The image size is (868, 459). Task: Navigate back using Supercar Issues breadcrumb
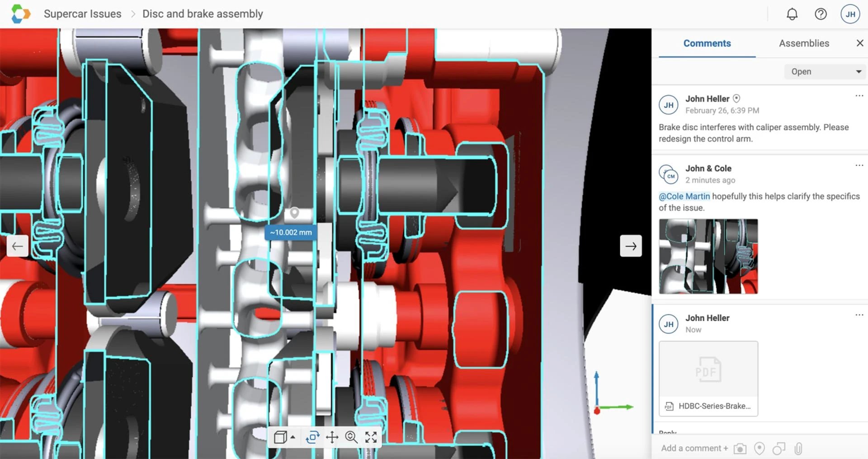tap(83, 14)
